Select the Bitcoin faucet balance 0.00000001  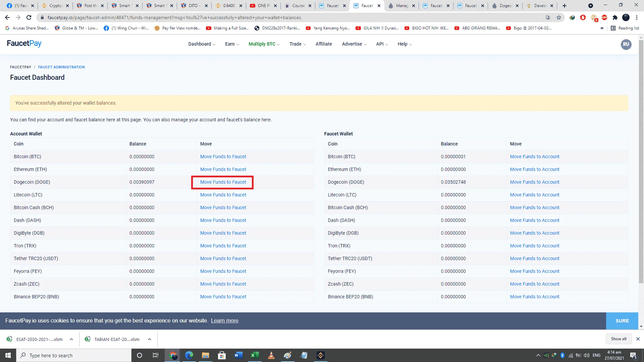pos(453,157)
